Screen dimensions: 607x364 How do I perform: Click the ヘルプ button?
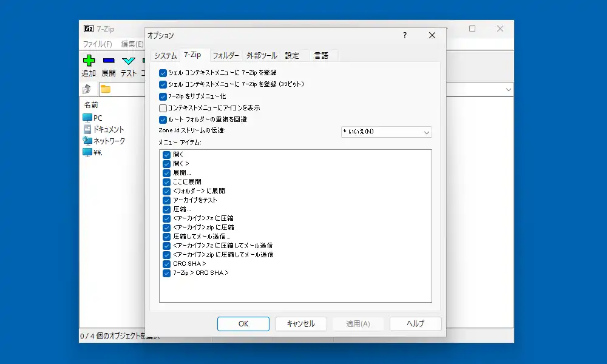(x=415, y=324)
